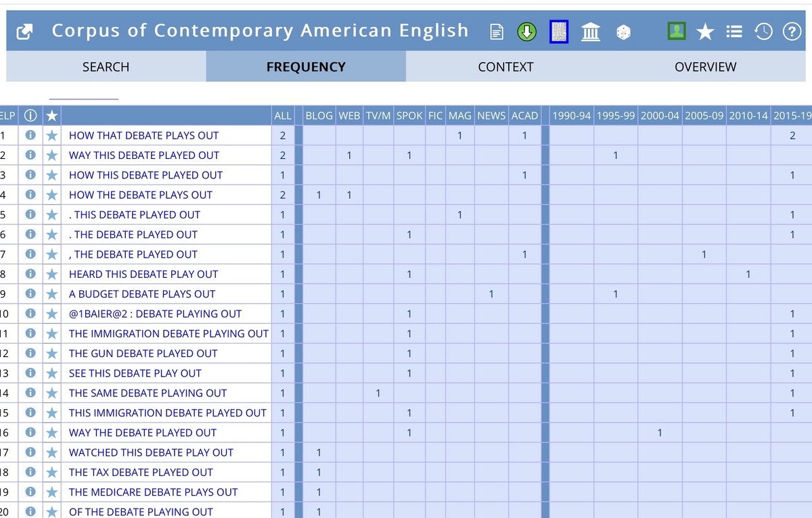Click NEWS count for A BUDGET DEBATE PLAYS OUT
This screenshot has width=812, height=518.
(491, 293)
